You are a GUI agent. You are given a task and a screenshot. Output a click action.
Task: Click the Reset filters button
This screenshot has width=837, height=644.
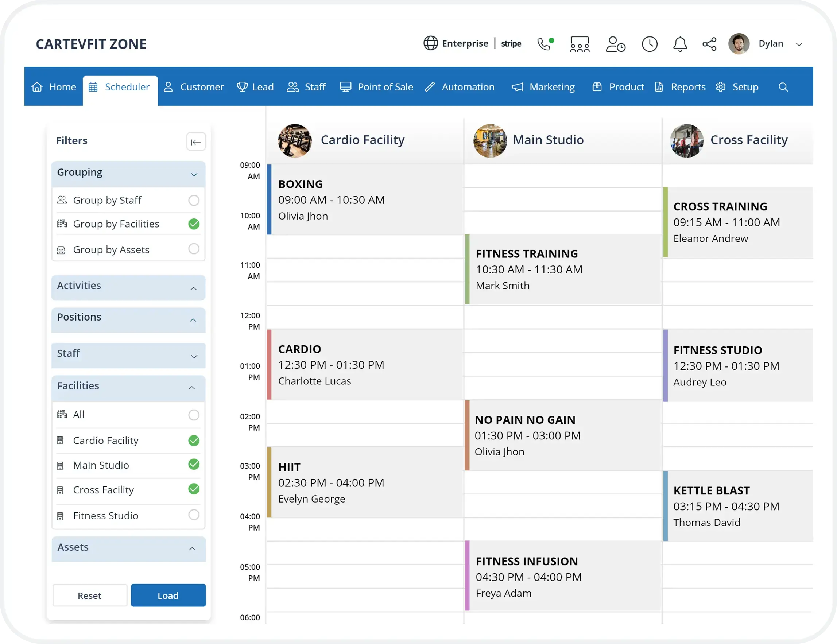[x=90, y=595]
